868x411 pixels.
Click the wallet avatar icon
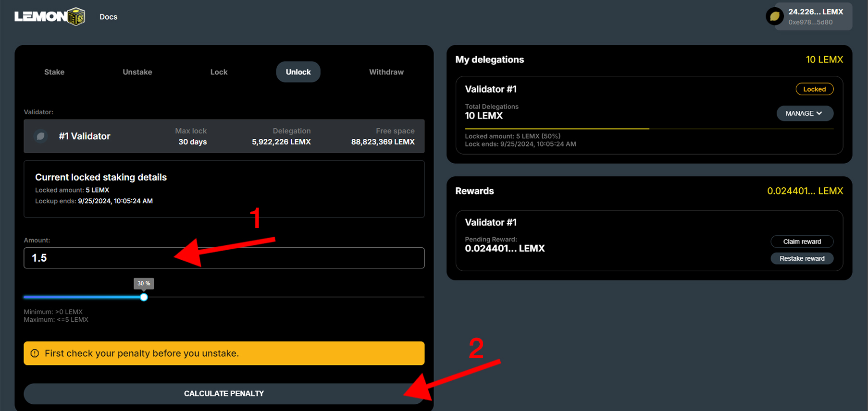click(x=774, y=17)
